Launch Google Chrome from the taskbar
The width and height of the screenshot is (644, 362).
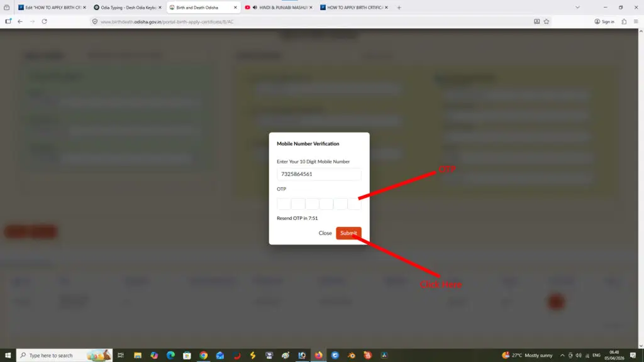coord(203,355)
